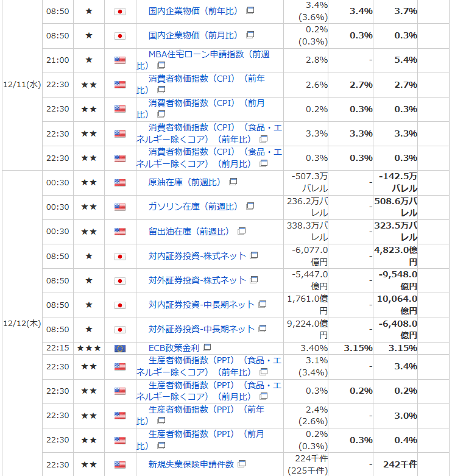The width and height of the screenshot is (452, 476).
Task: Open MBA住宅ローン申請指数（前週比） link
Action: tap(203, 60)
